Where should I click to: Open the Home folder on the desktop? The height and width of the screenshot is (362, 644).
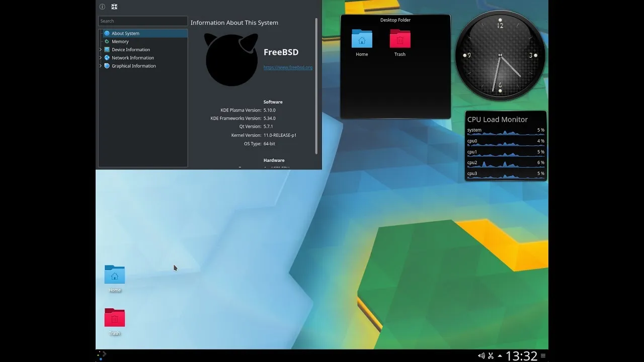point(115,276)
